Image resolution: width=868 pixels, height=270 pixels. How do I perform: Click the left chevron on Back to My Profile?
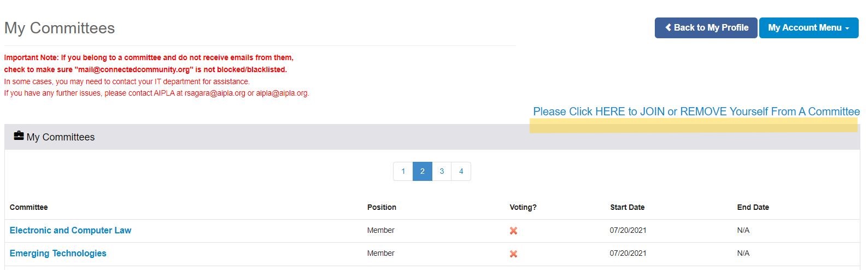click(668, 27)
